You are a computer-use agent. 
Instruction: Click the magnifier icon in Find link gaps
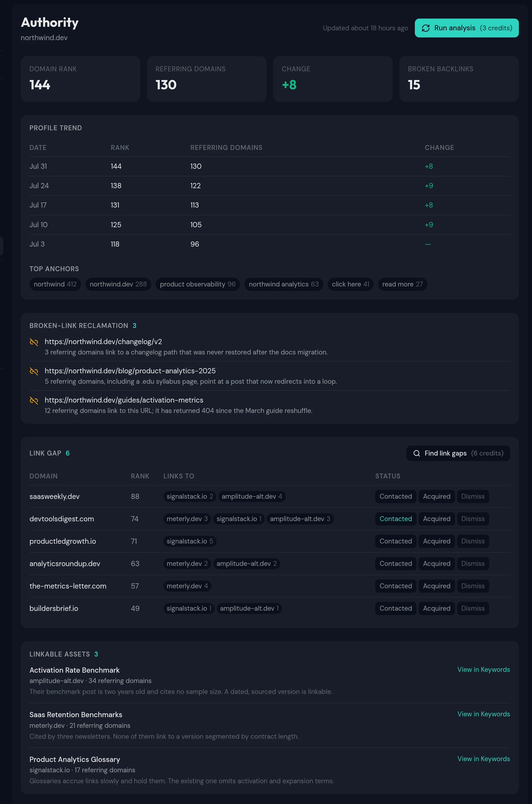click(416, 453)
